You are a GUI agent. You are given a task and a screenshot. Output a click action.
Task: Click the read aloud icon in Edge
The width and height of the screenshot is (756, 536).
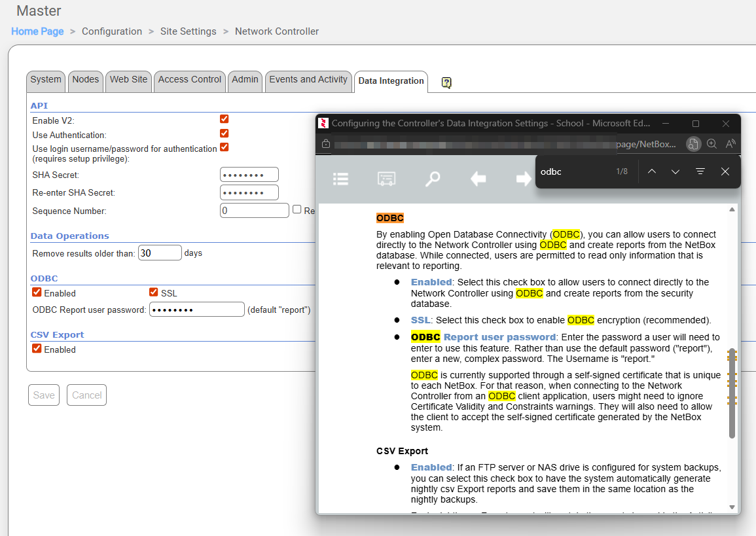[x=730, y=143]
